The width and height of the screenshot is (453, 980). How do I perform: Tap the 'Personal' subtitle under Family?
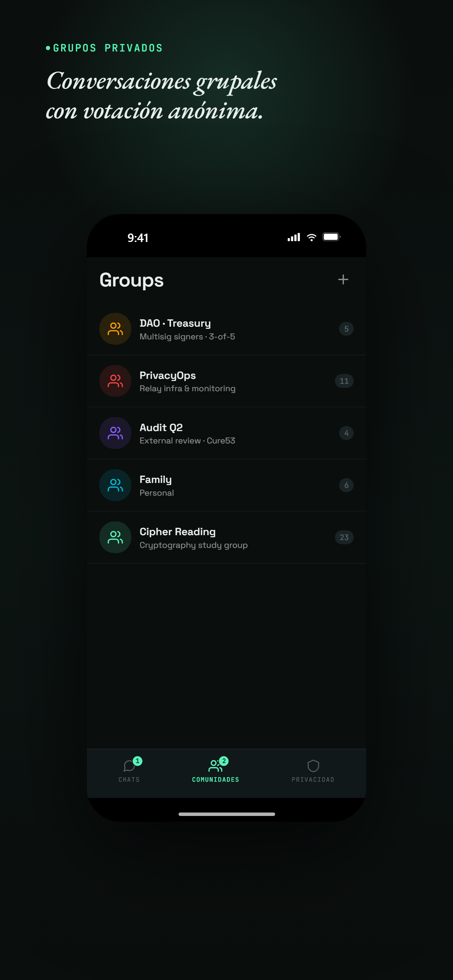tap(157, 493)
